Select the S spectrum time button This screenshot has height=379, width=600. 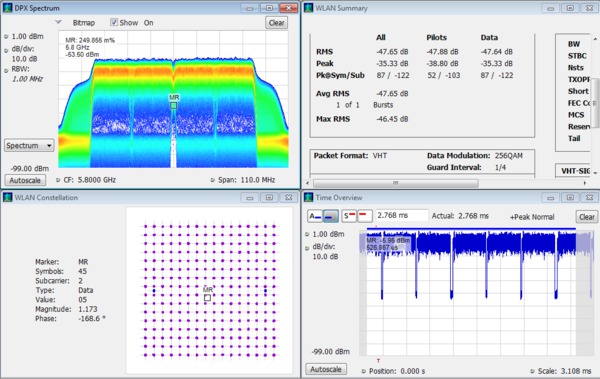click(349, 216)
